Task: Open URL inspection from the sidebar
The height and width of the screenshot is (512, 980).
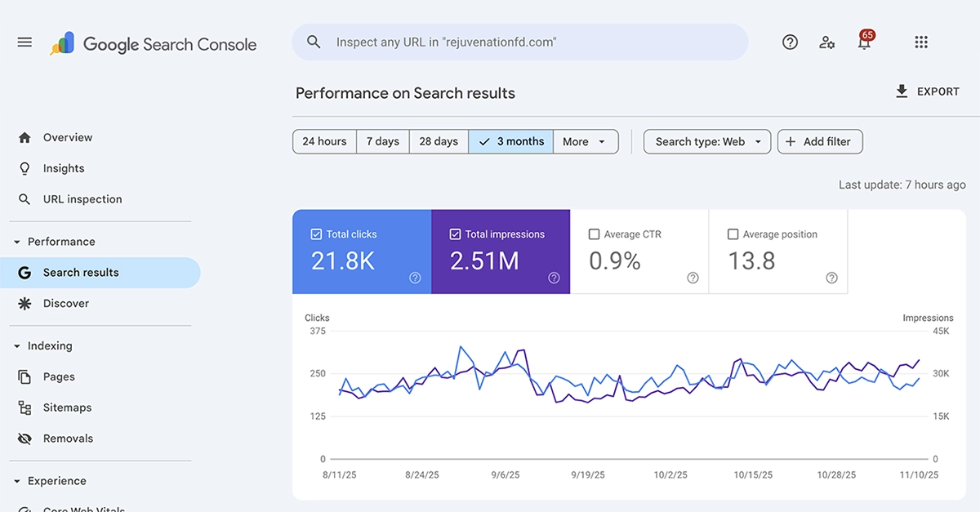Action: [x=82, y=198]
